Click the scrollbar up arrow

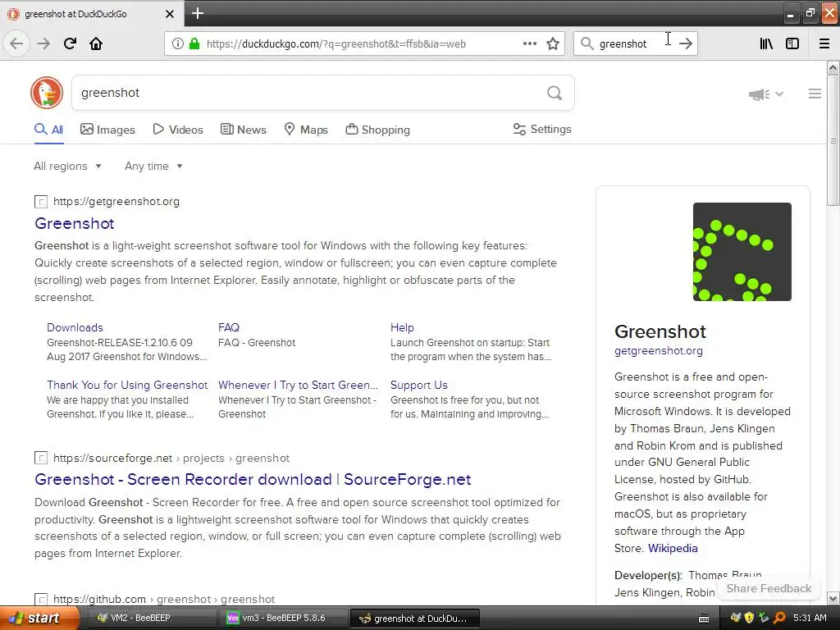click(833, 67)
